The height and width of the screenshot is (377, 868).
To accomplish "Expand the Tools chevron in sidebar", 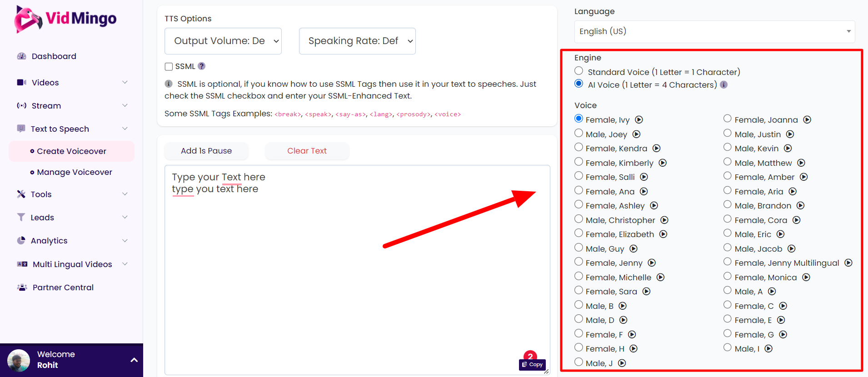I will tap(125, 194).
